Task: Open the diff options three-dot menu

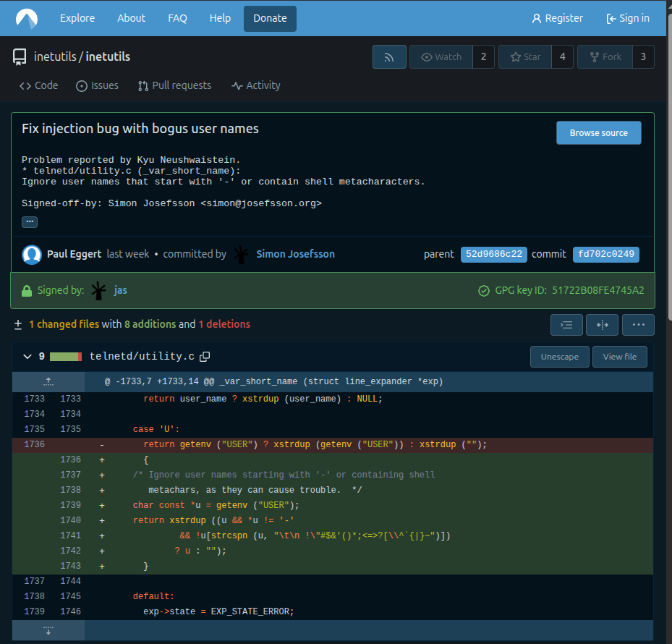Action: (x=638, y=325)
